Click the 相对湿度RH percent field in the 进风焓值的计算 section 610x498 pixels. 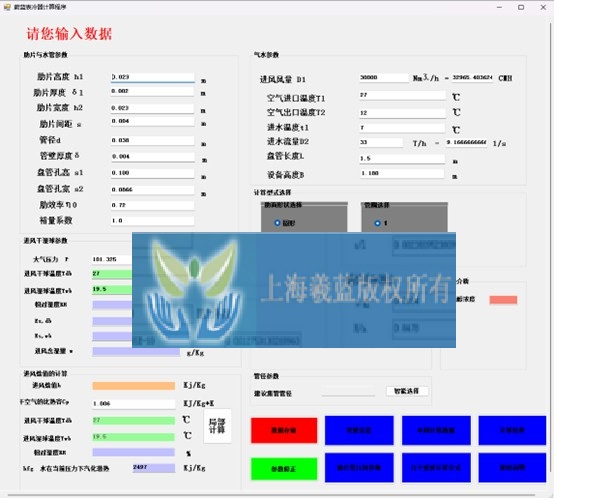coord(133,452)
